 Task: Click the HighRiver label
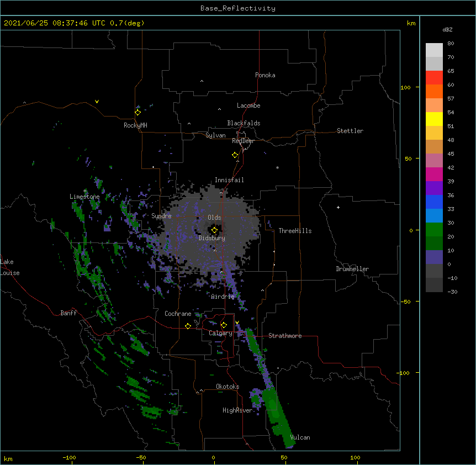click(x=237, y=410)
